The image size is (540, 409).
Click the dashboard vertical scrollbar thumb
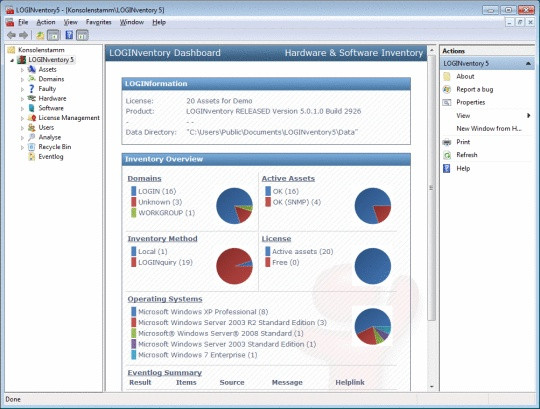pos(431,188)
